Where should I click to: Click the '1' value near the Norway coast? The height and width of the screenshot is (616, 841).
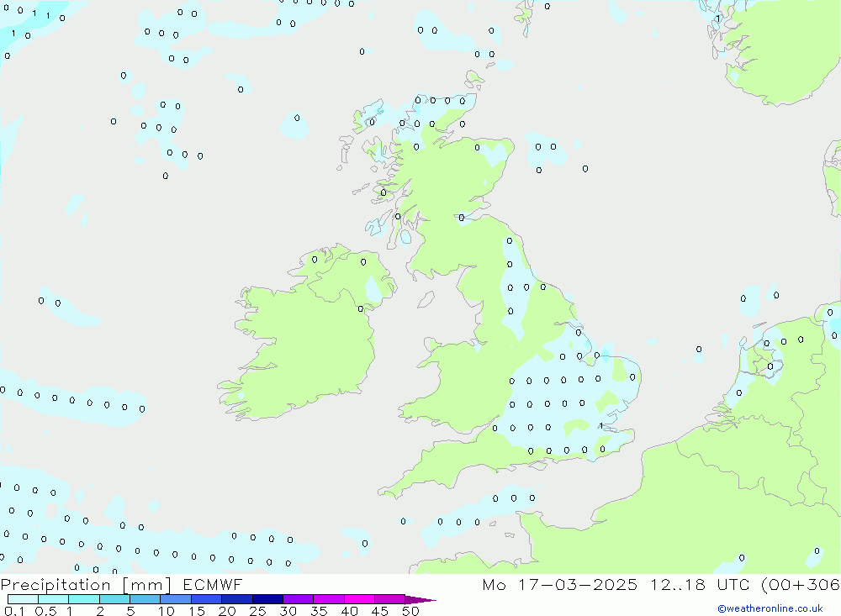717,18
